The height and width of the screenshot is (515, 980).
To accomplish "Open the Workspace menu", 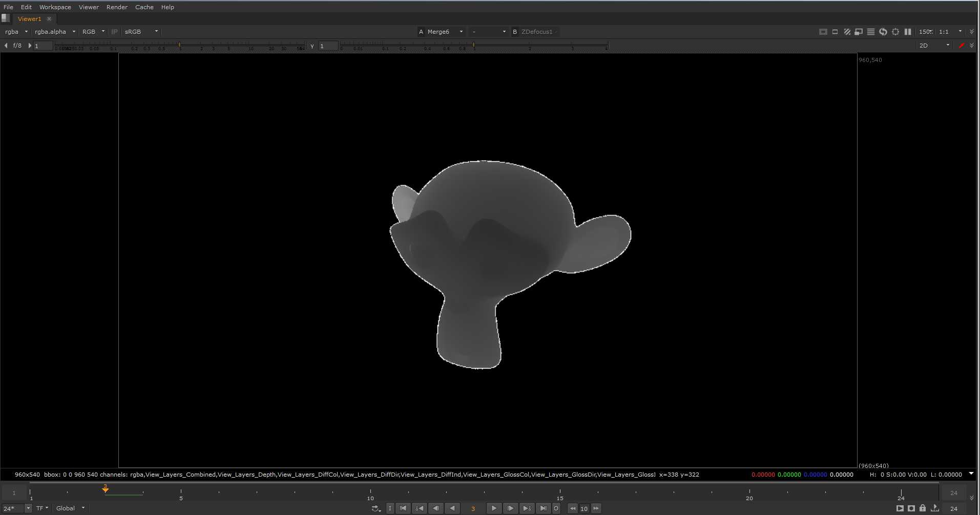I will [x=55, y=7].
